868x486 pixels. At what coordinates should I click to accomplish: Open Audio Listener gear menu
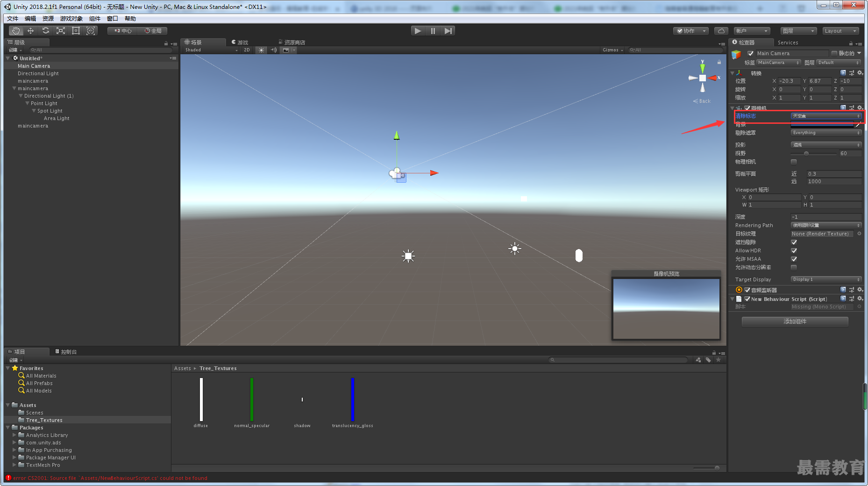860,290
